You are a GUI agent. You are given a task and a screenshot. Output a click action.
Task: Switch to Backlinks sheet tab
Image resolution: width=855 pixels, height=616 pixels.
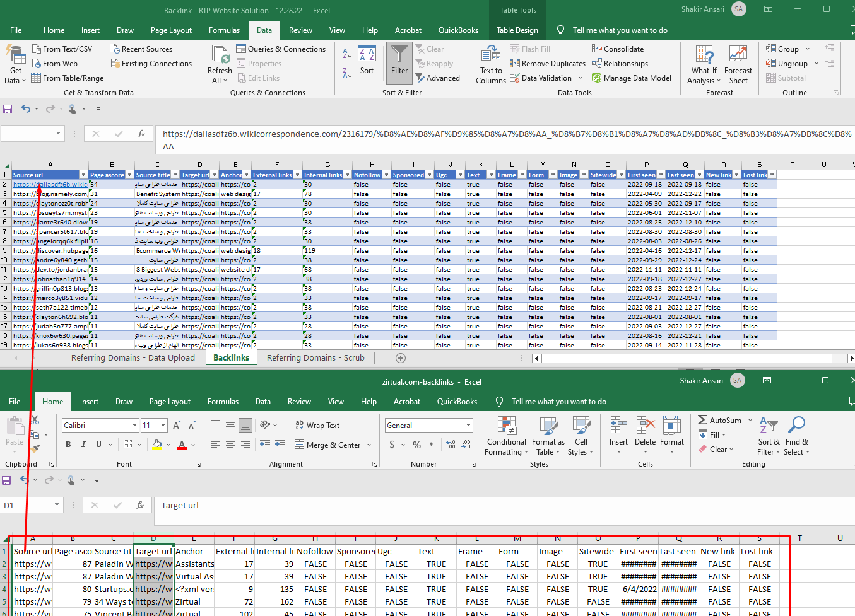coord(231,358)
